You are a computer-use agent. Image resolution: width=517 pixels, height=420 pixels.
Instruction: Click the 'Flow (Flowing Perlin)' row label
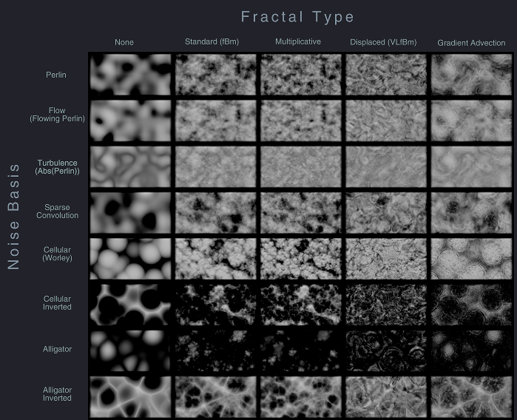(57, 115)
